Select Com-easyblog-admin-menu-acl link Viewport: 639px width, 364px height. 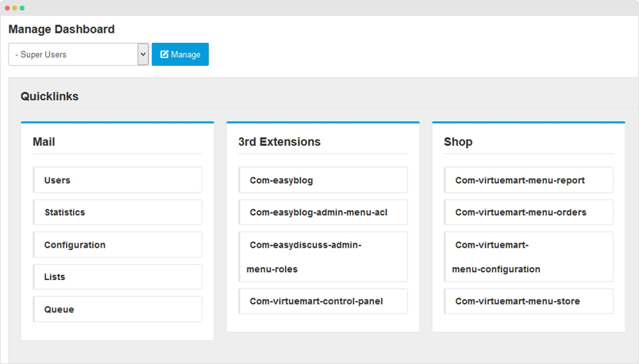pyautogui.click(x=323, y=212)
